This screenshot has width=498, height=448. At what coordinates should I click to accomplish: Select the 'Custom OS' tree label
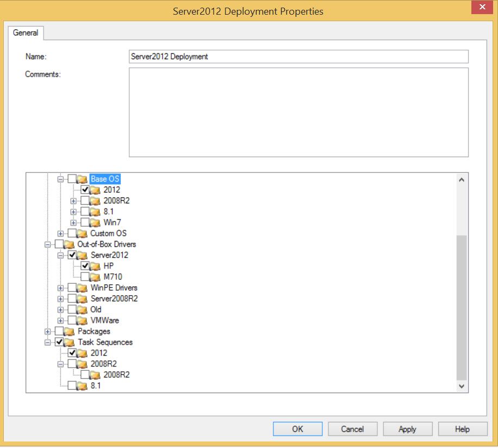[108, 233]
